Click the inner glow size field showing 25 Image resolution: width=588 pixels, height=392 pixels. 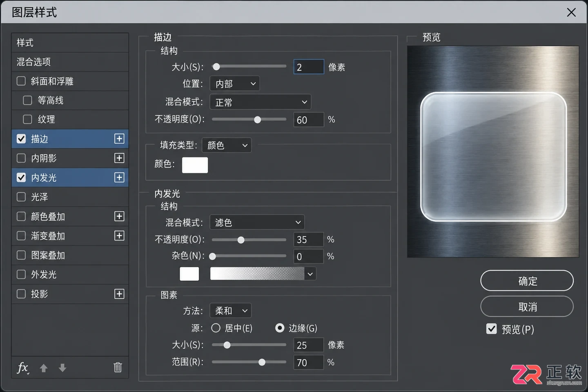[x=308, y=345]
